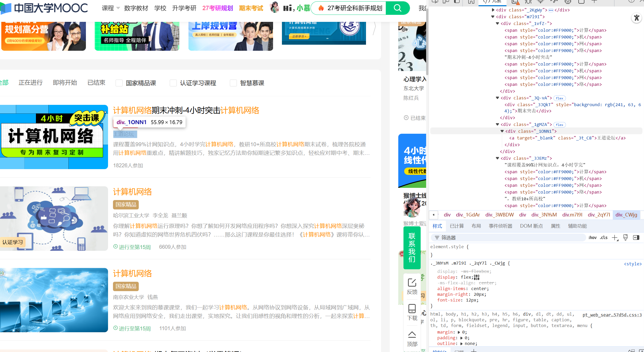Open DevTools settings gear
The image size is (644, 352).
[x=567, y=2]
